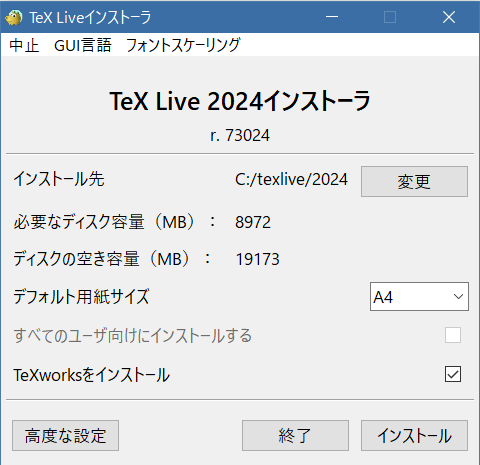Open 高度な設定 advanced settings
This screenshot has width=480, height=465.
pos(65,435)
